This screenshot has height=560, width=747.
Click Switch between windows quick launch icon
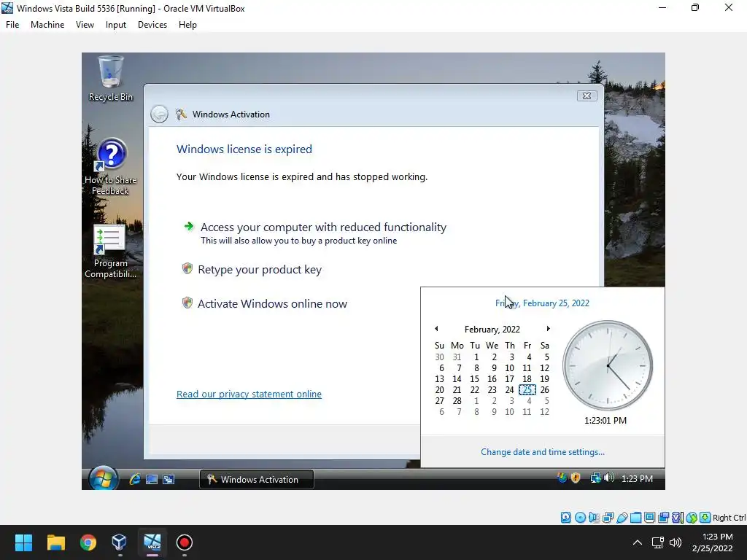coord(169,479)
